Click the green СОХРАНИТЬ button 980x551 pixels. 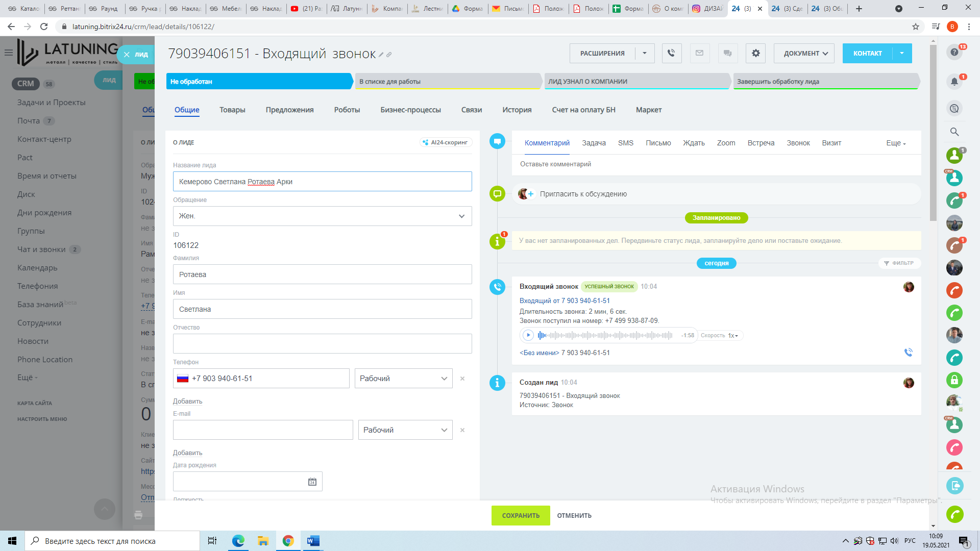(520, 515)
